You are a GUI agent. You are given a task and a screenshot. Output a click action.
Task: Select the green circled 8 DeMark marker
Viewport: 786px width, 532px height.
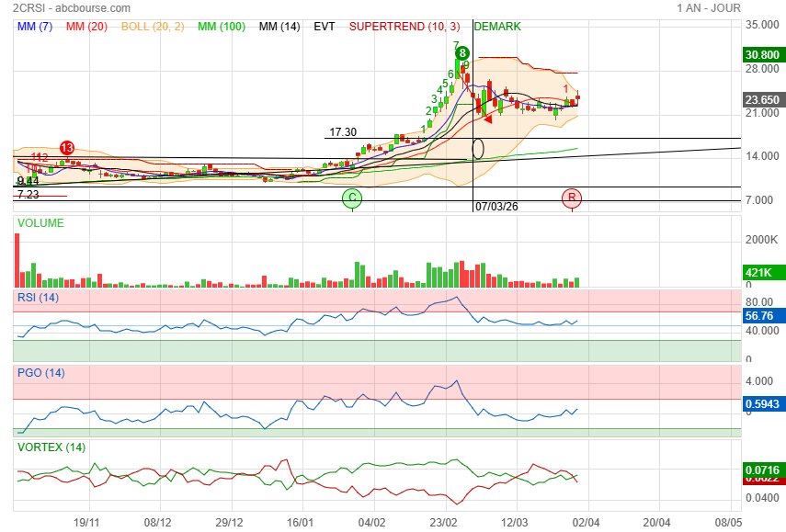(x=463, y=53)
